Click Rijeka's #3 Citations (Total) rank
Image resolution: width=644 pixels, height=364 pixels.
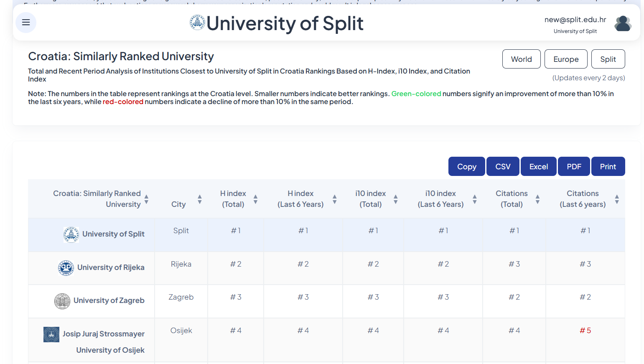[x=514, y=264]
